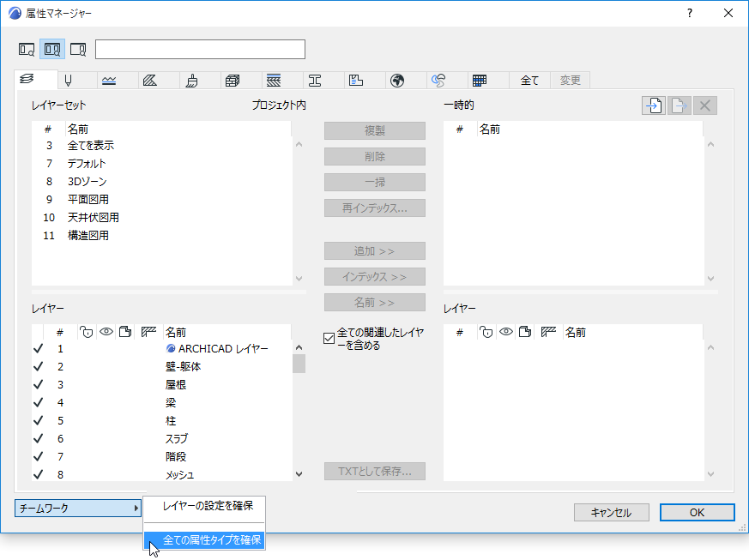Click project layer list scroll-up arrow

(x=299, y=347)
